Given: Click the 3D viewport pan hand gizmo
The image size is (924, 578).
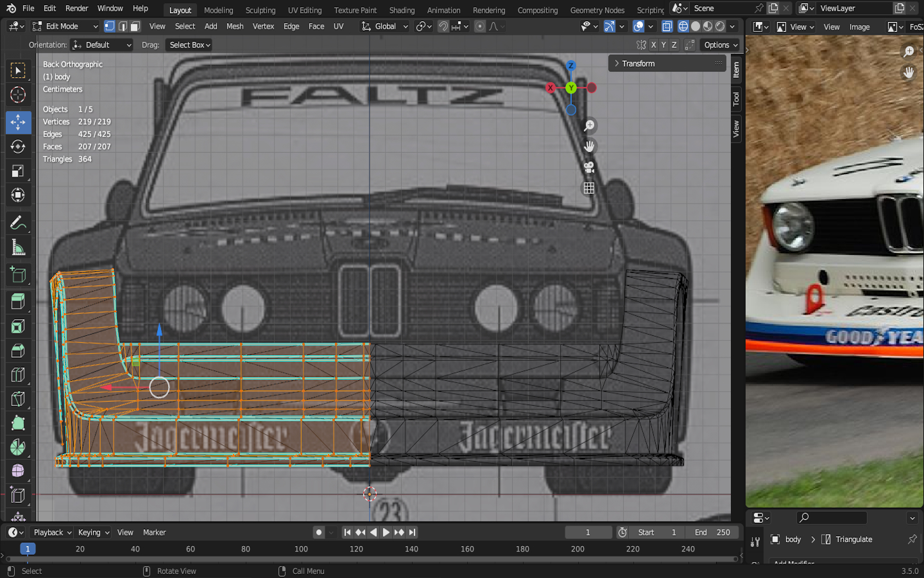Looking at the screenshot, I should click(x=589, y=146).
